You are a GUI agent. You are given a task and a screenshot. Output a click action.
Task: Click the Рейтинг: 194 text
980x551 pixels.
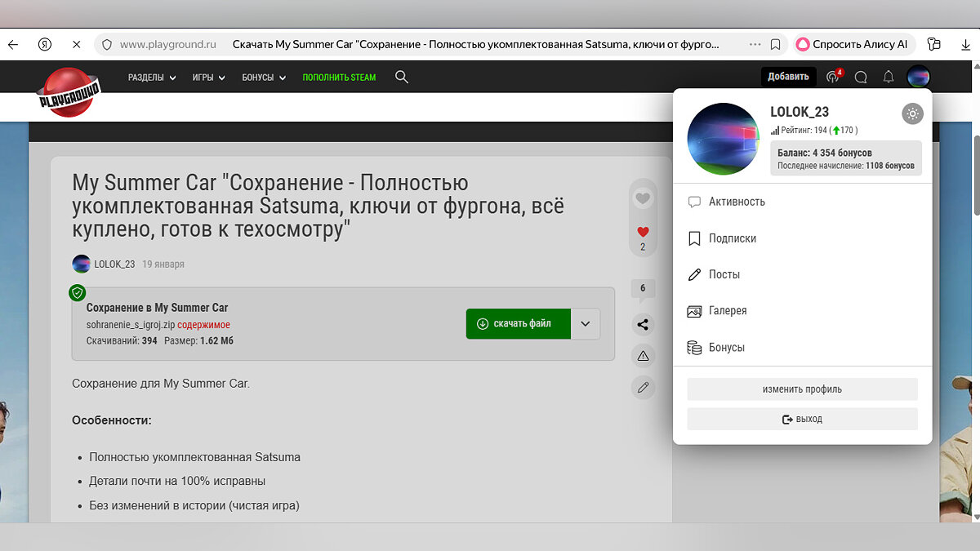coord(804,130)
